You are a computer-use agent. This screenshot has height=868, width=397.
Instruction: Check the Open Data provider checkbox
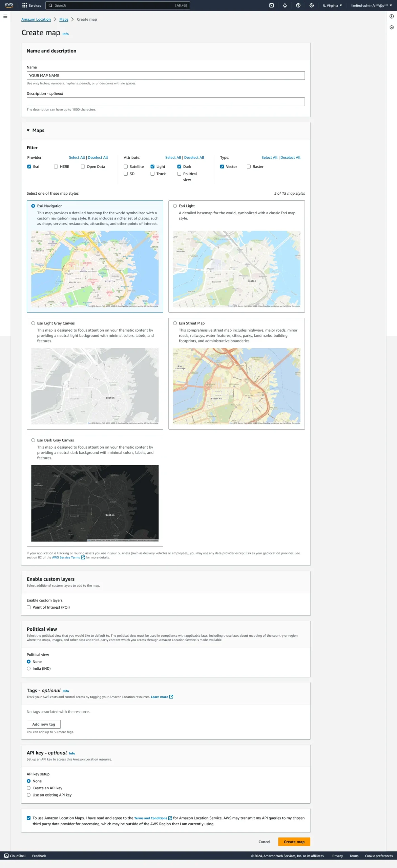83,167
